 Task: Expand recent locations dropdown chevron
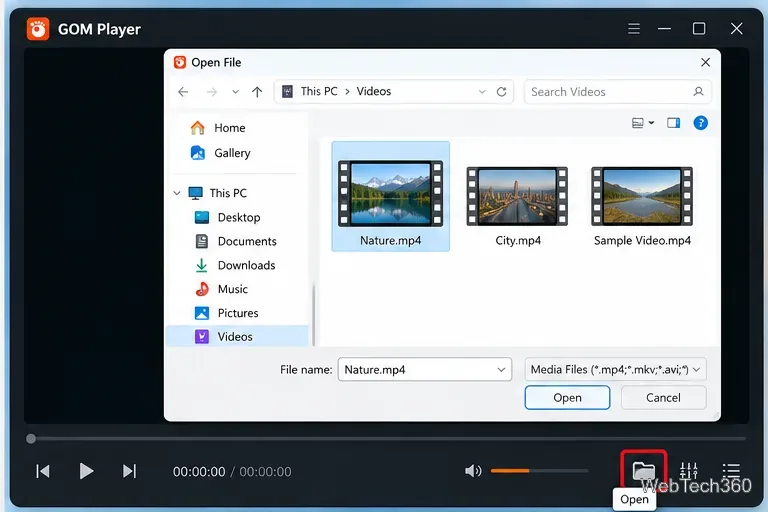(x=236, y=92)
